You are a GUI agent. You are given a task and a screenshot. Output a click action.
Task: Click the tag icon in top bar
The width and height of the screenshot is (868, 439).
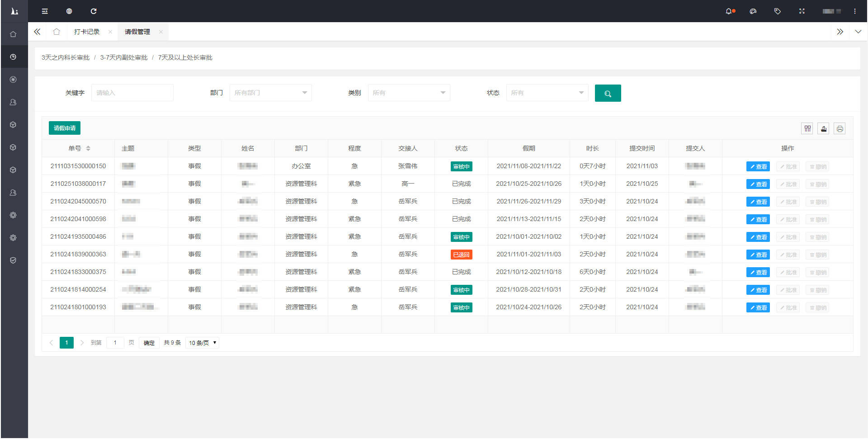777,11
